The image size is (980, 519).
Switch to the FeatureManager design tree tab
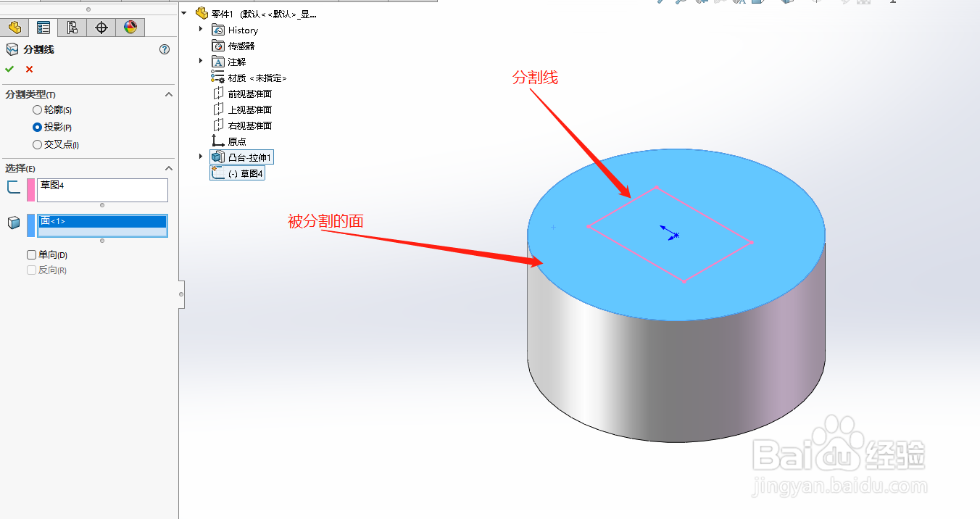pos(14,28)
